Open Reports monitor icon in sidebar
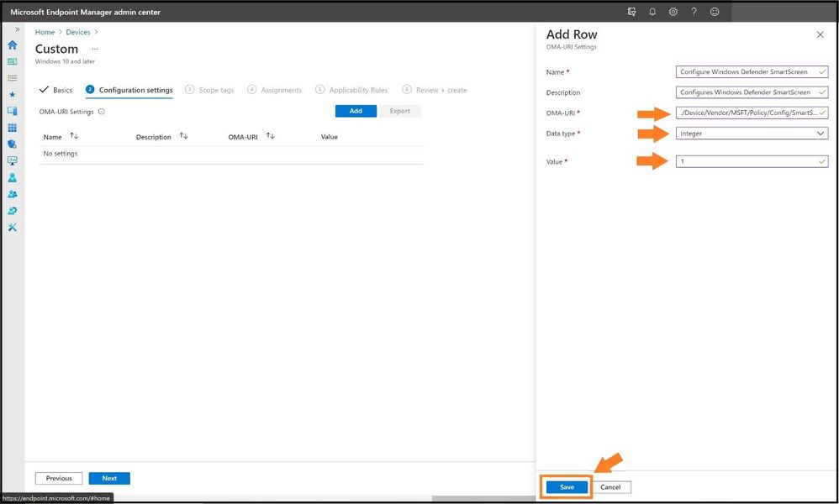The height and width of the screenshot is (504, 839). click(x=13, y=160)
